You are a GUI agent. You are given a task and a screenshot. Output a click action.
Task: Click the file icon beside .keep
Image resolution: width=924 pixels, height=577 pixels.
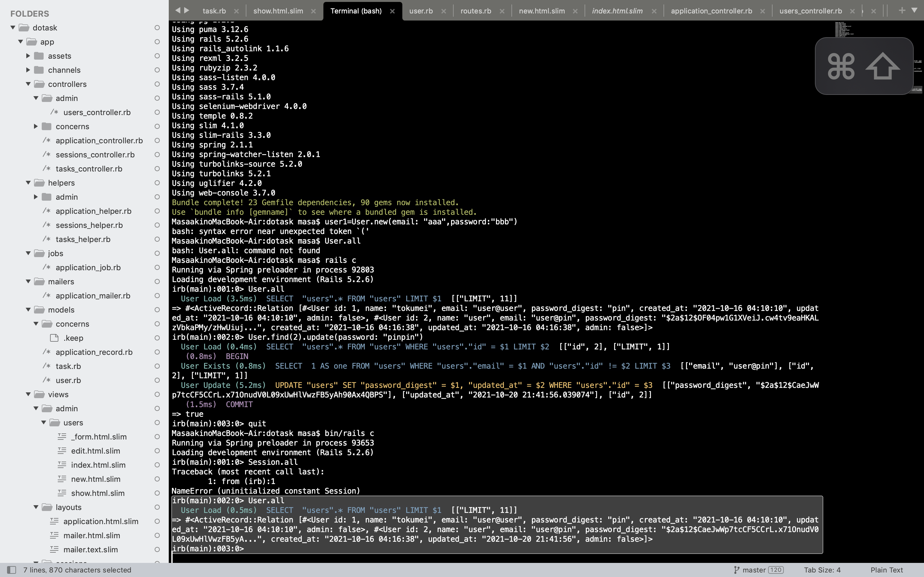(x=54, y=338)
